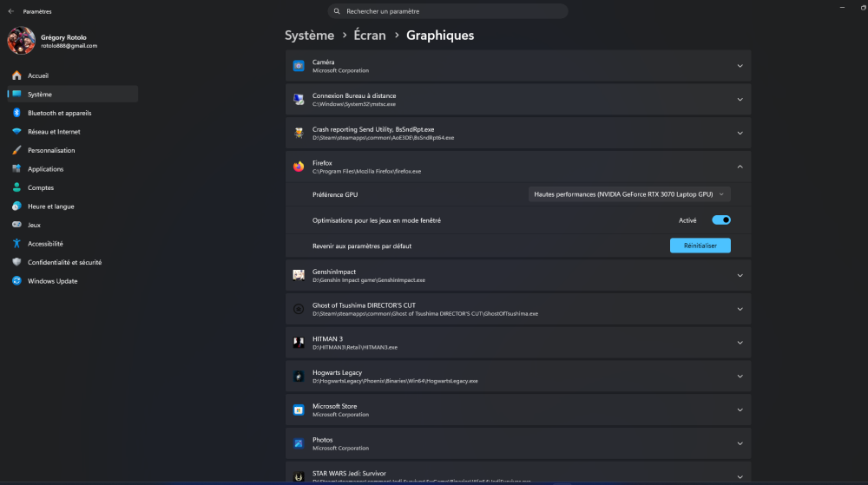Viewport: 868px width, 485px height.
Task: Click the Photos app icon
Action: tap(299, 443)
